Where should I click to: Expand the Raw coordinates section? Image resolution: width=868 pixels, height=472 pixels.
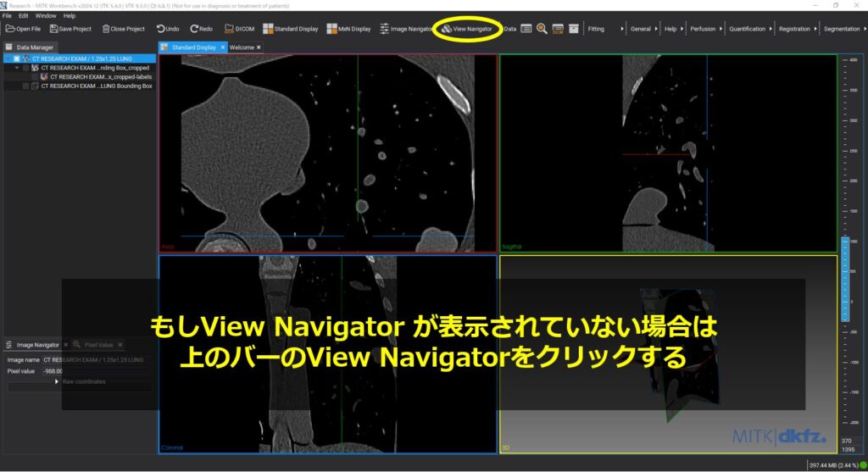57,381
